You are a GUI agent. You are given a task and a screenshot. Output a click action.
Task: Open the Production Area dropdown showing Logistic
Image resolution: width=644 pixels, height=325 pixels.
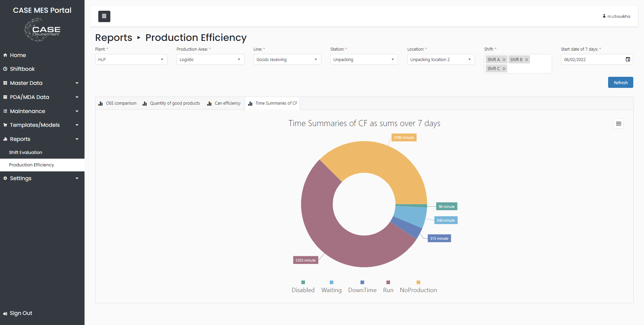click(x=210, y=59)
